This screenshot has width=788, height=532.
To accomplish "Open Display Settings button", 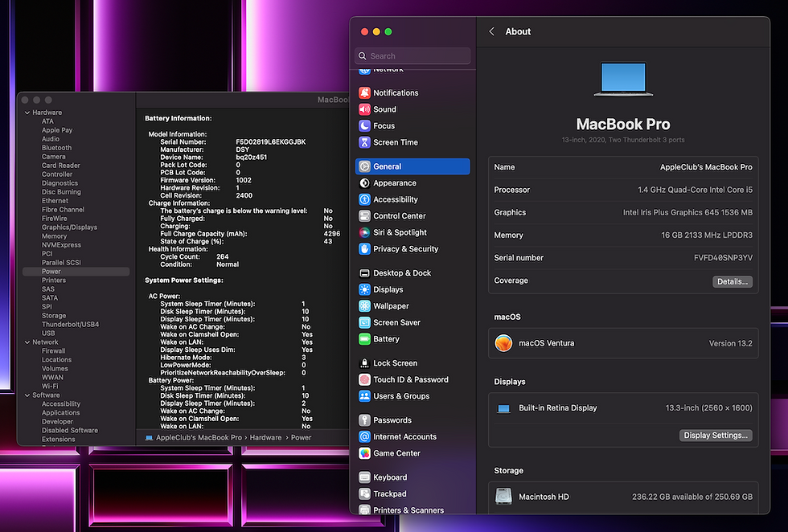I will [x=716, y=436].
